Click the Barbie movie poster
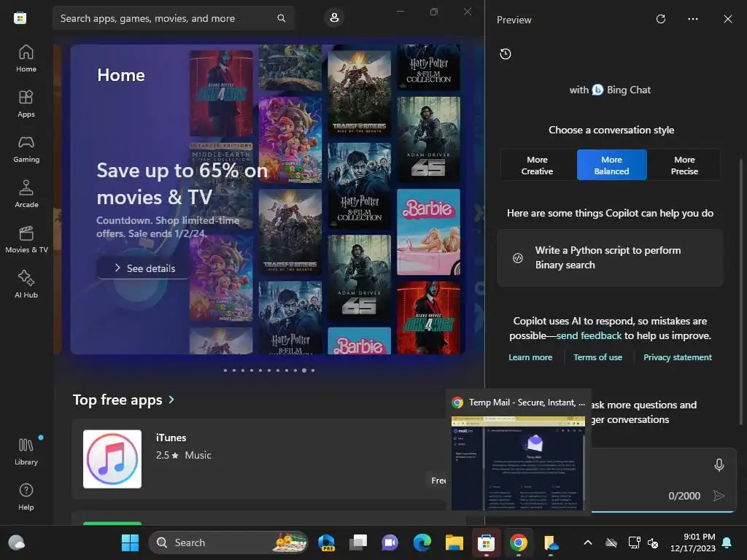 point(428,232)
